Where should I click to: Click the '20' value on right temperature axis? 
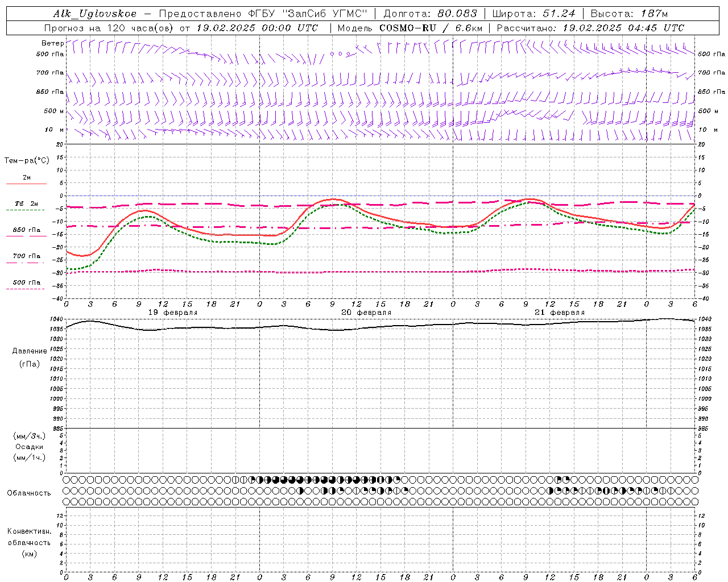(x=701, y=144)
